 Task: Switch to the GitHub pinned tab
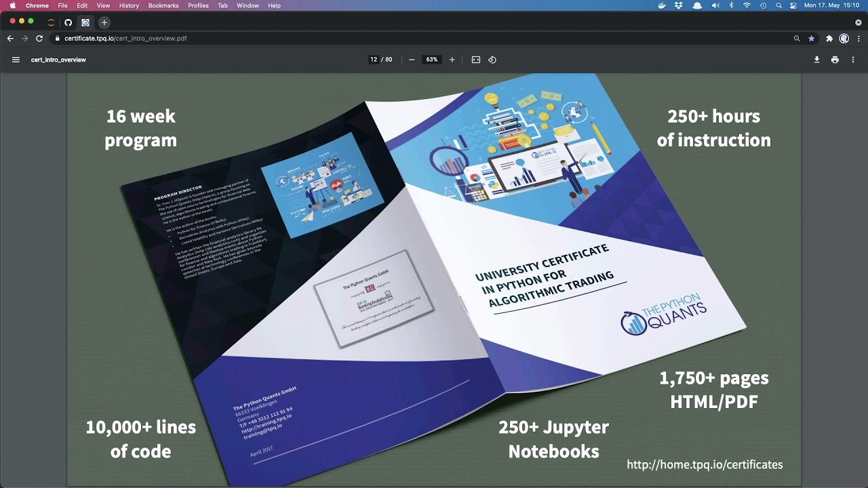pyautogui.click(x=68, y=22)
